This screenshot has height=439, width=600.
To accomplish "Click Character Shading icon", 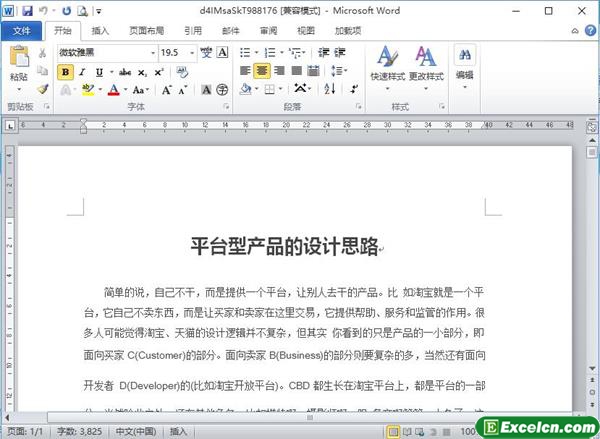I will [x=206, y=90].
